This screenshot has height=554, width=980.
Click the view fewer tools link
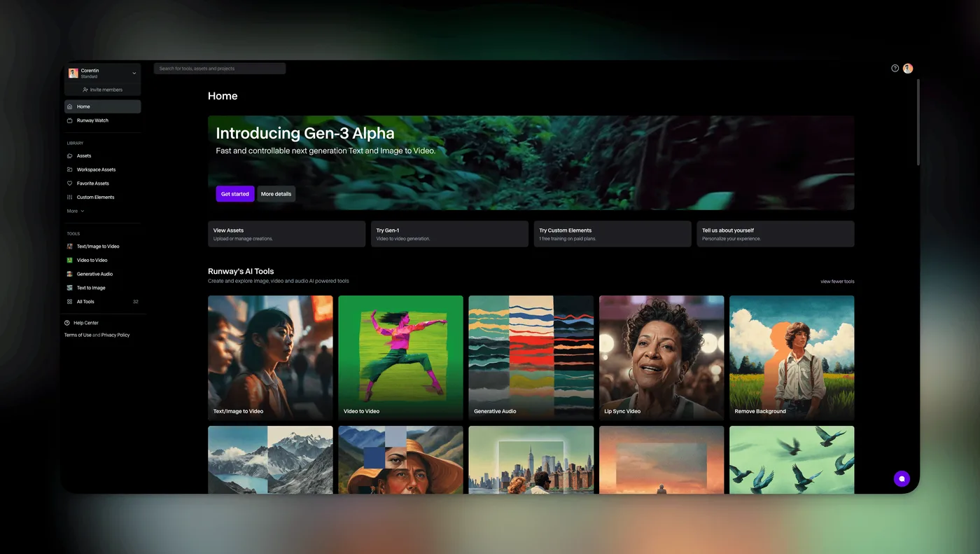tap(837, 282)
